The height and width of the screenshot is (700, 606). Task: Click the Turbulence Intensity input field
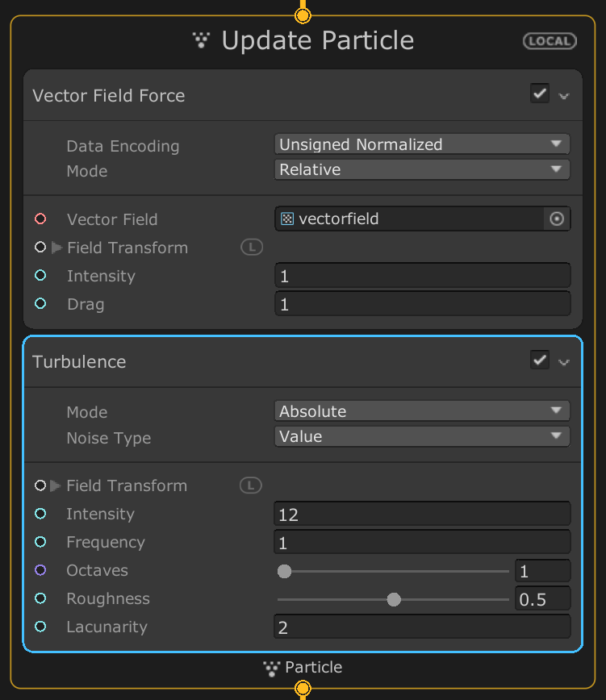coord(422,514)
